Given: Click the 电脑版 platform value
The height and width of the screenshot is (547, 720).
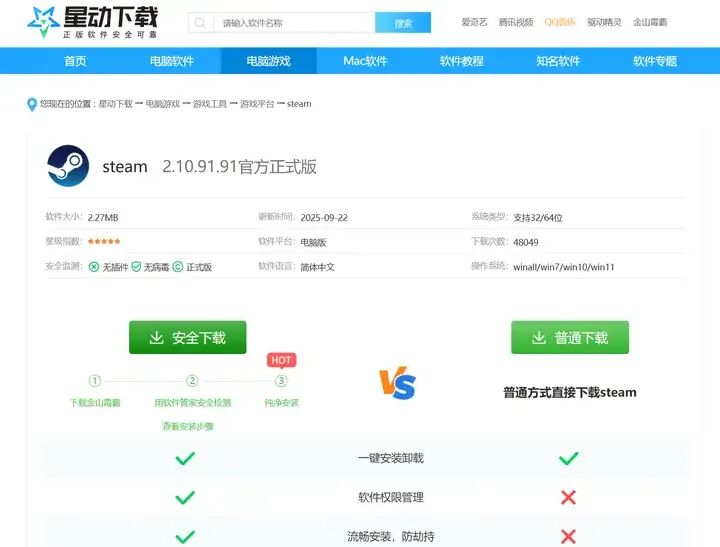Looking at the screenshot, I should [x=313, y=242].
